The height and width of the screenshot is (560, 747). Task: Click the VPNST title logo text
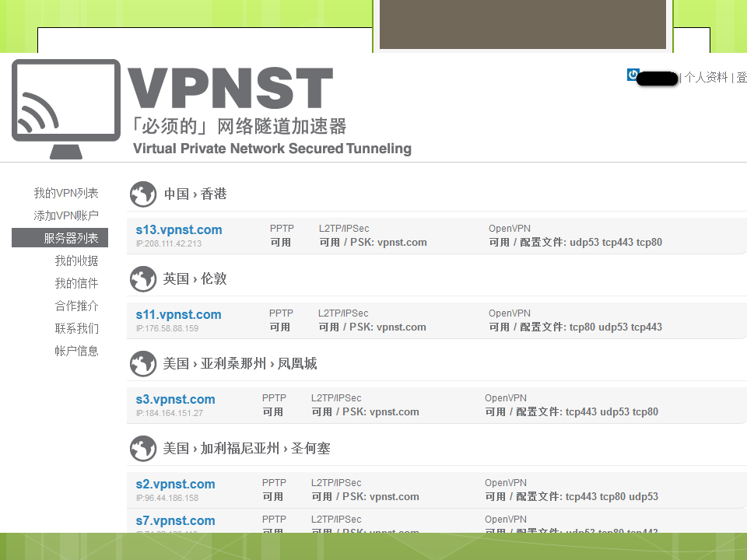pos(230,88)
